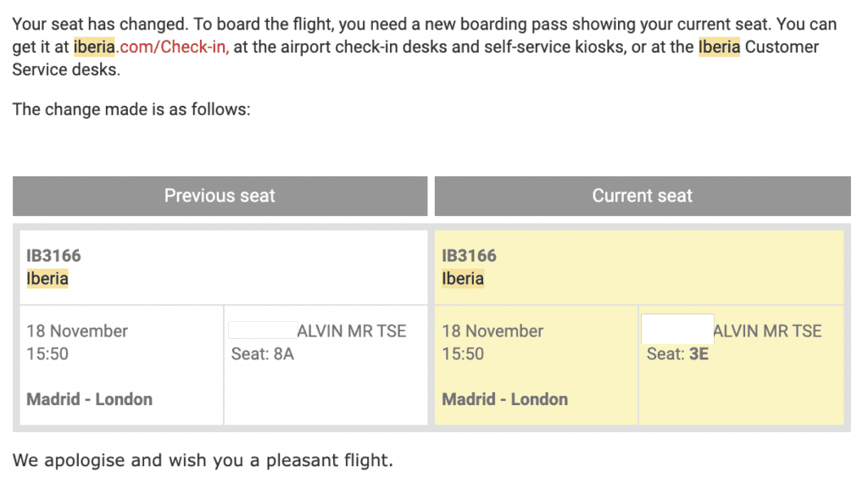The width and height of the screenshot is (868, 489).
Task: Click the "We apologise" closing sentence
Action: 203,462
